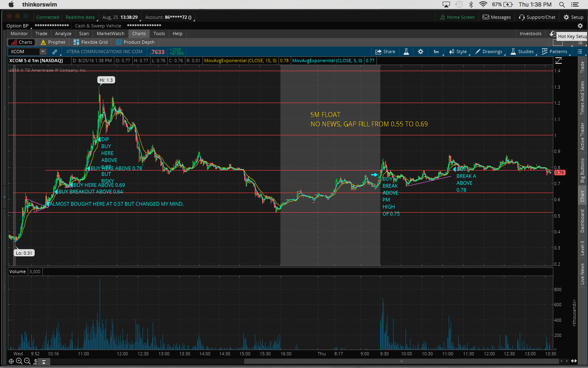
Task: Open the Studies menu
Action: pos(522,52)
